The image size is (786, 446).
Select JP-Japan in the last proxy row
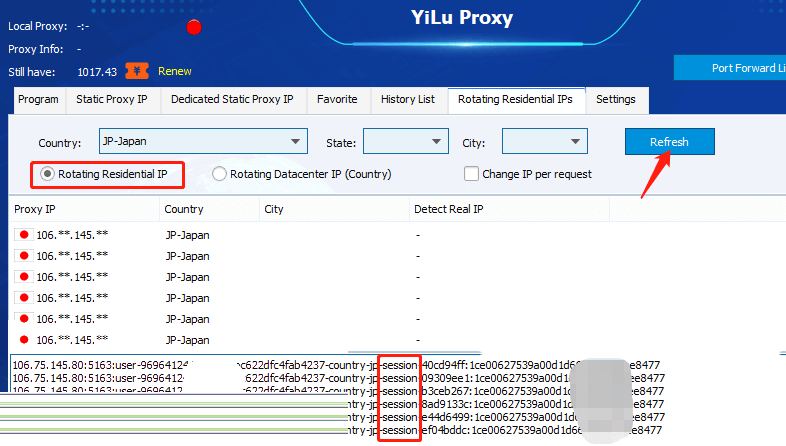(187, 340)
